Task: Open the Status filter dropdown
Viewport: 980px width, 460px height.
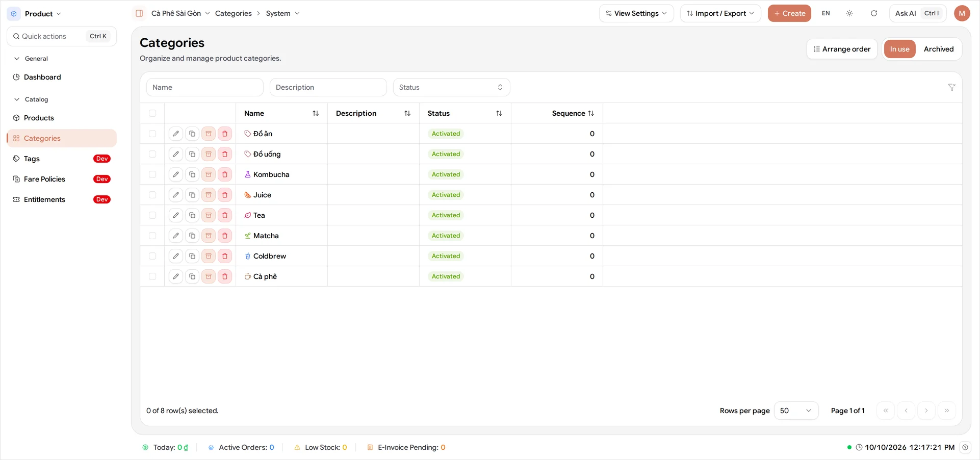Action: [x=451, y=87]
